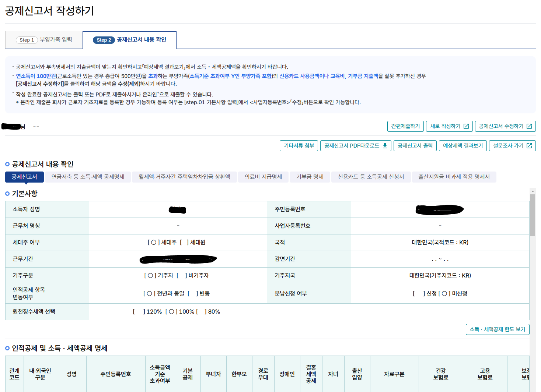This screenshot has height=392, width=541.
Task: Click the vertical scrollbar thumb
Action: coord(533,215)
